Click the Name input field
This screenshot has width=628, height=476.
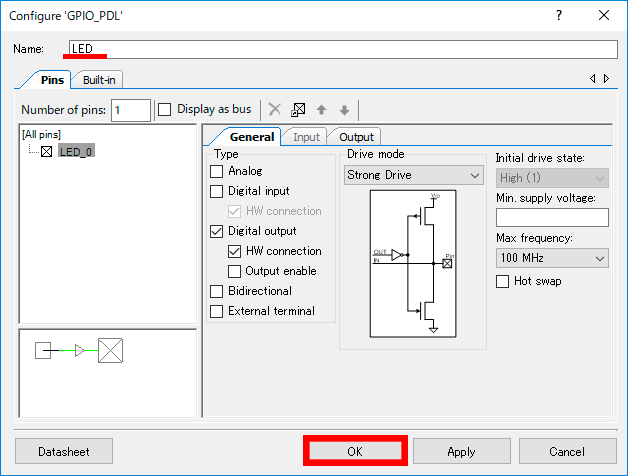pos(343,49)
